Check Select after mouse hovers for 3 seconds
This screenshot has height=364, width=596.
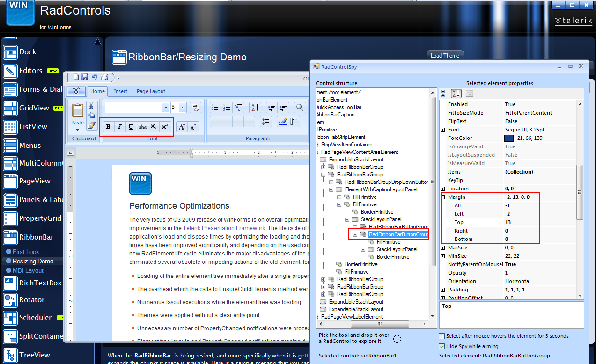point(441,336)
